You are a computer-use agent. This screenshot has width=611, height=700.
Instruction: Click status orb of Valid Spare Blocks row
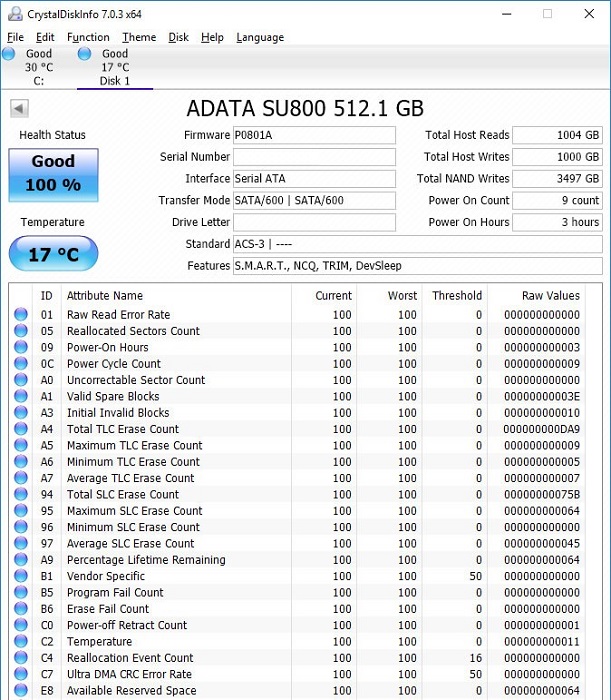pos(21,396)
